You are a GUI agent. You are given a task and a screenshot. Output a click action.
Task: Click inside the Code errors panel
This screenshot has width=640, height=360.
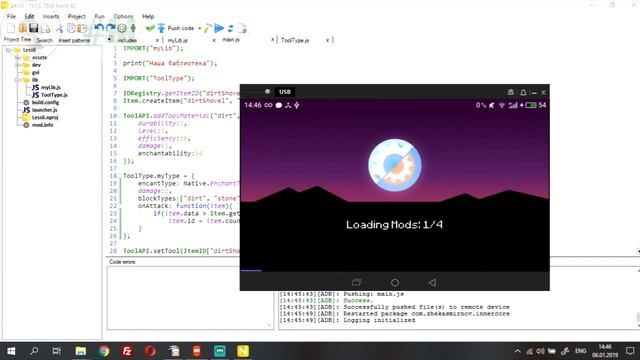pyautogui.click(x=190, y=298)
